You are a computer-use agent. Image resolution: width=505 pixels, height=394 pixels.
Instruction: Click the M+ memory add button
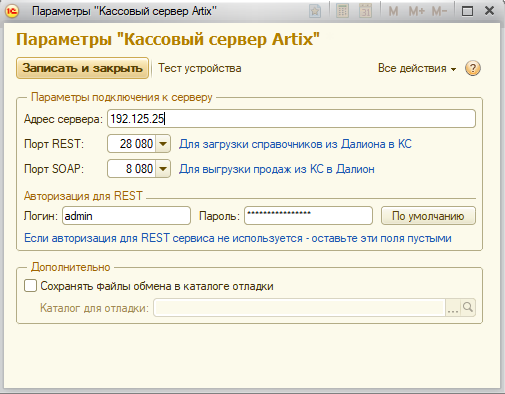tap(417, 11)
